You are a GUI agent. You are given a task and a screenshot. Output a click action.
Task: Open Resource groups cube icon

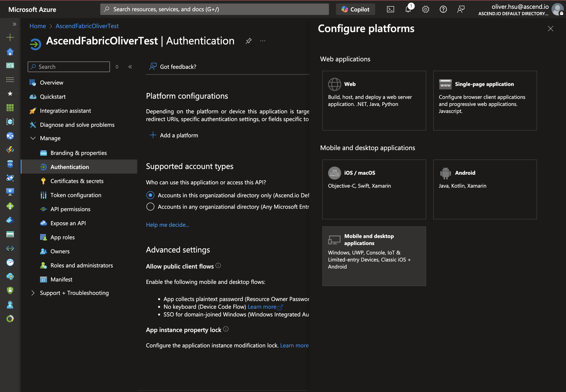click(x=10, y=122)
